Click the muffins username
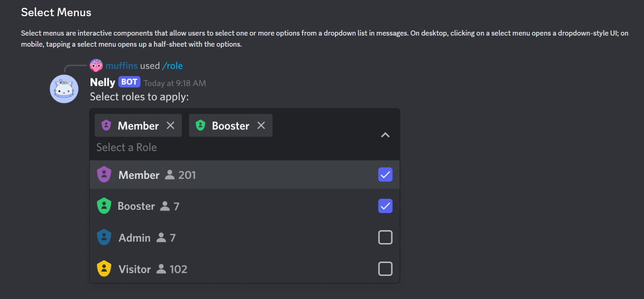644x299 pixels. 122,65
